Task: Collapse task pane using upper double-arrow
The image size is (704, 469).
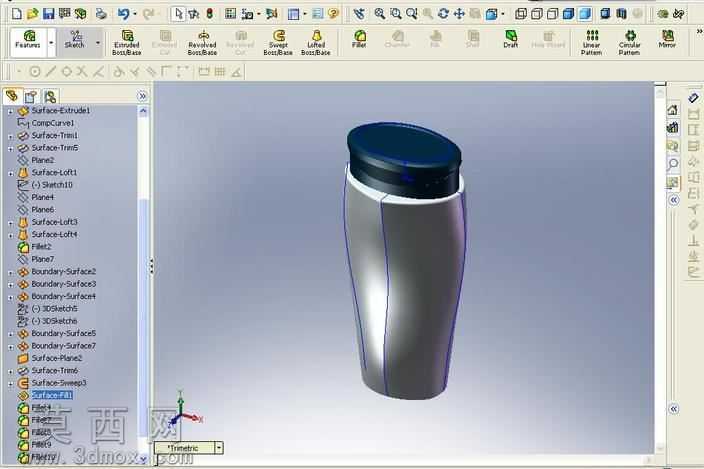Action: (673, 200)
